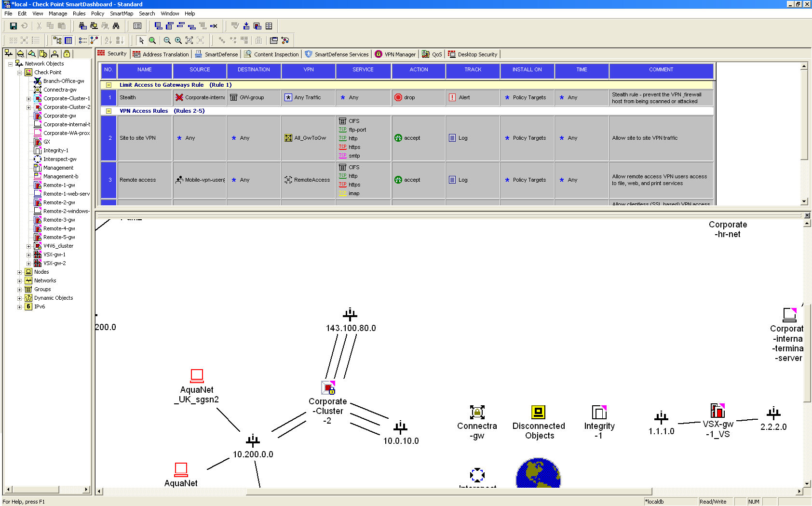
Task: Select the arrow pointer tool
Action: tap(141, 40)
